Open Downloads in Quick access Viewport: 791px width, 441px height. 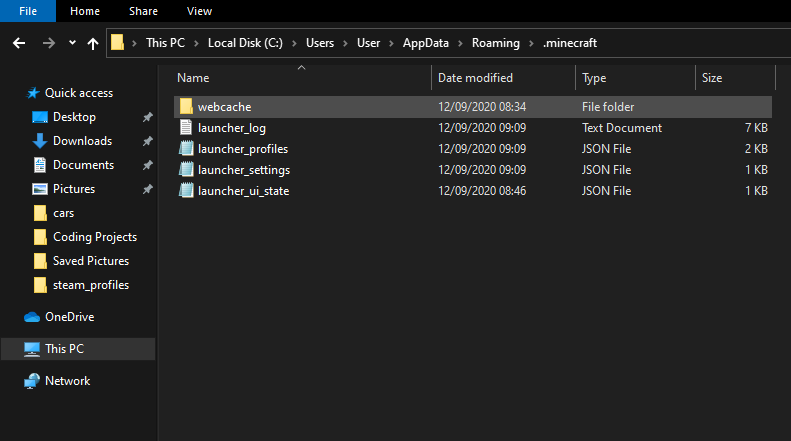point(82,141)
